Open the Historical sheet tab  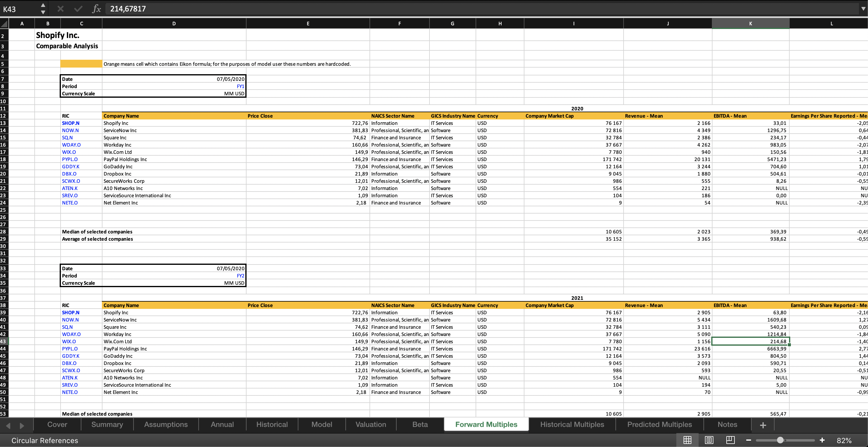[x=272, y=424]
